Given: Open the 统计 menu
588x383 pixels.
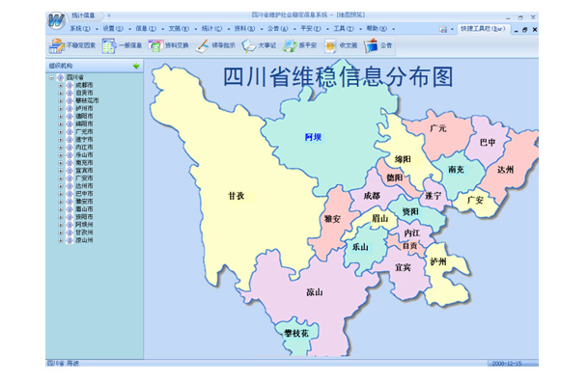Looking at the screenshot, I should tap(211, 29).
